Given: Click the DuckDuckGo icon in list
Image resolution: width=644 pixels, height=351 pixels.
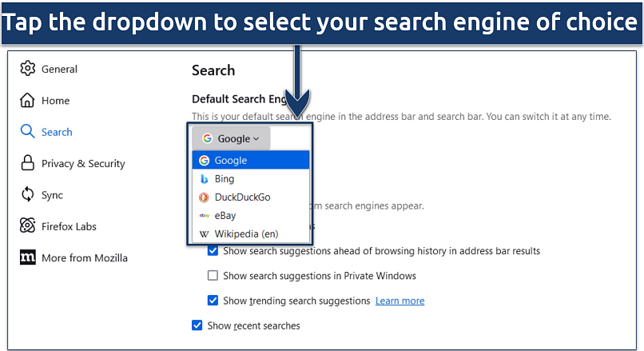Looking at the screenshot, I should (205, 197).
